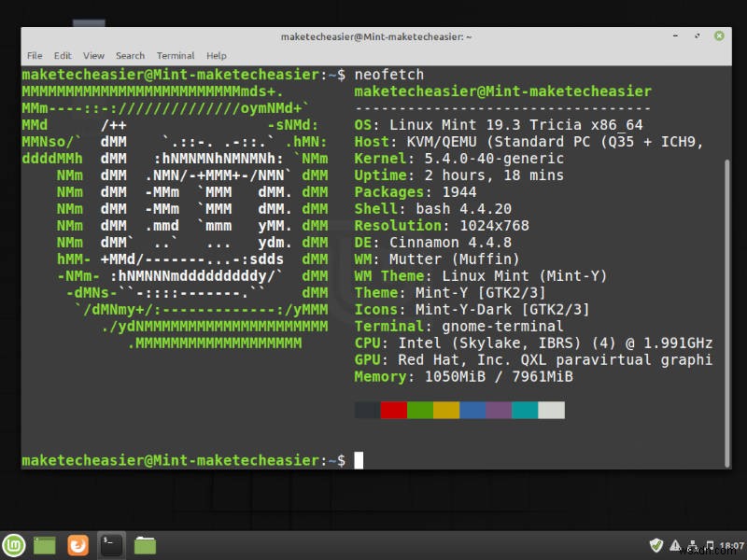
Task: Open the Search menu in the terminal
Action: 130,55
